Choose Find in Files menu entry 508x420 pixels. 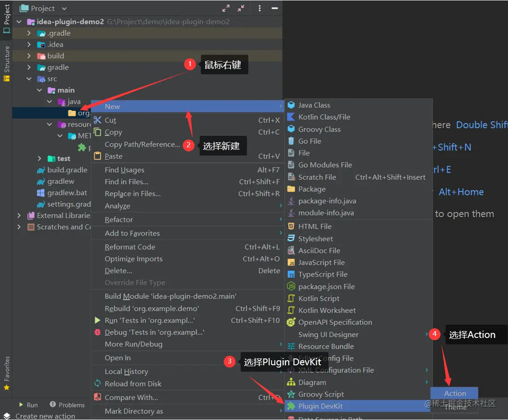188,182
